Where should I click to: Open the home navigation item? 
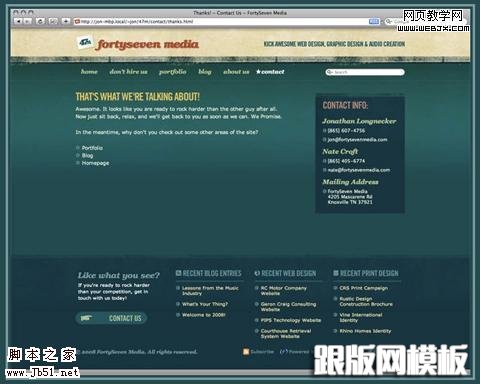[89, 72]
